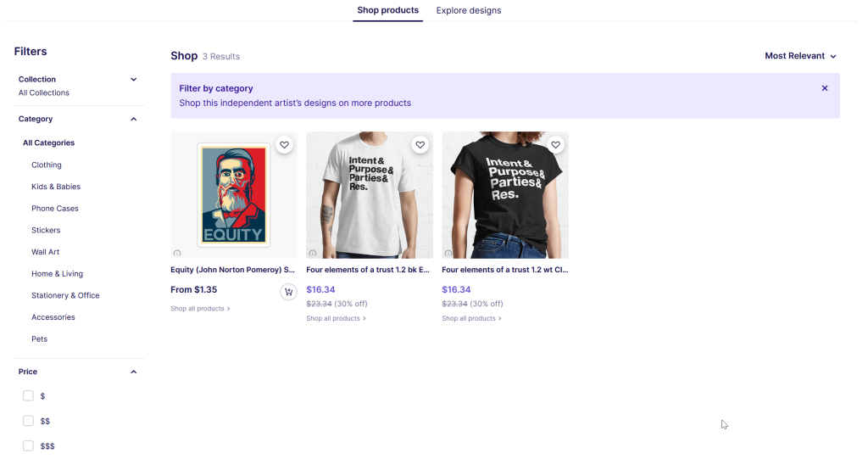Choose the Wall Art category

pos(46,252)
